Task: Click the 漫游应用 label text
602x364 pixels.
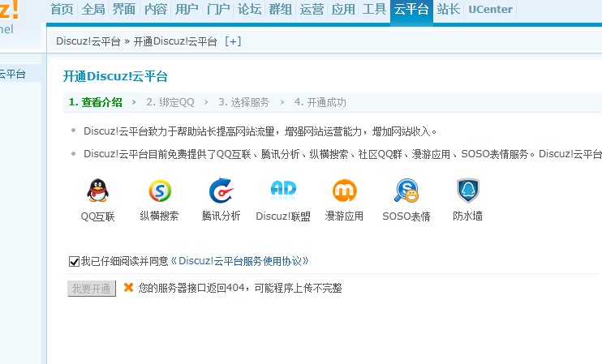Action: pyautogui.click(x=344, y=216)
